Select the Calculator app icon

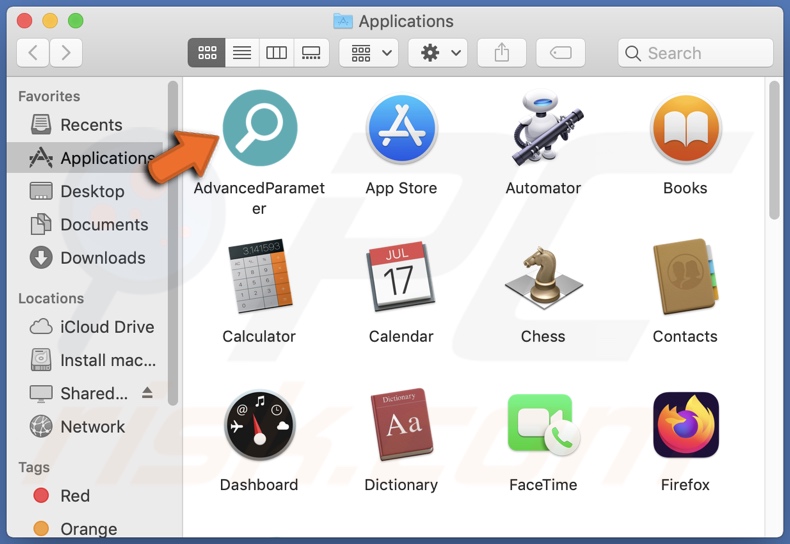259,276
